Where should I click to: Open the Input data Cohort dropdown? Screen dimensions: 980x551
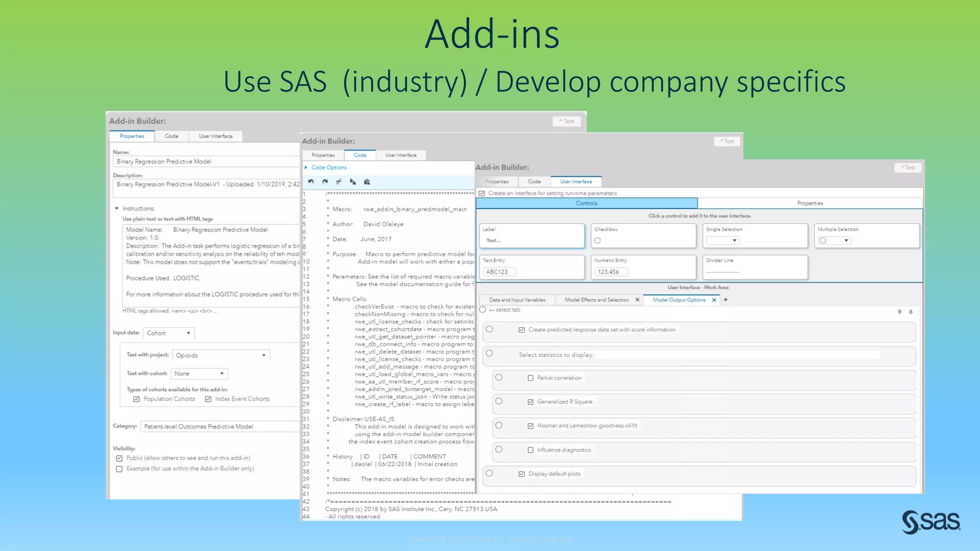169,333
